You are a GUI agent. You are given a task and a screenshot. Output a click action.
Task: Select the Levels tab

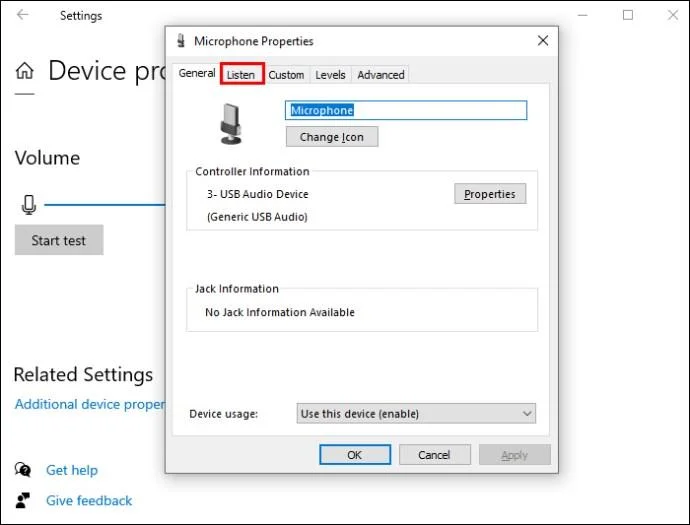330,75
